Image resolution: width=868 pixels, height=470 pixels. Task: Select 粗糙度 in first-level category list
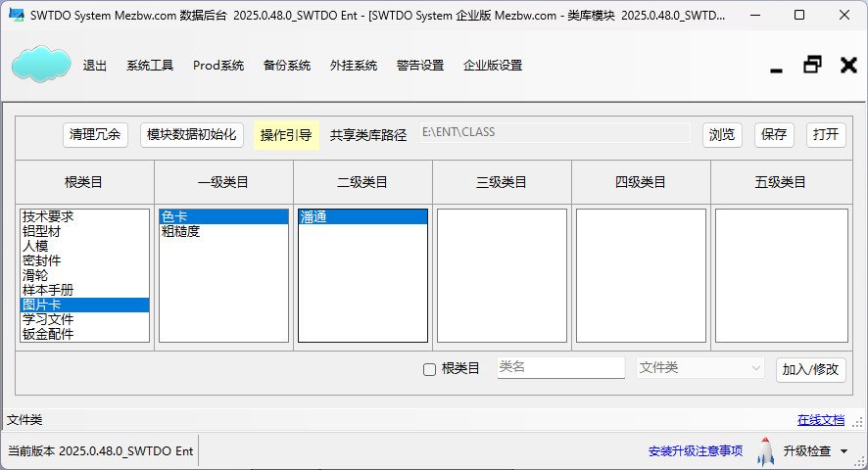(x=181, y=232)
